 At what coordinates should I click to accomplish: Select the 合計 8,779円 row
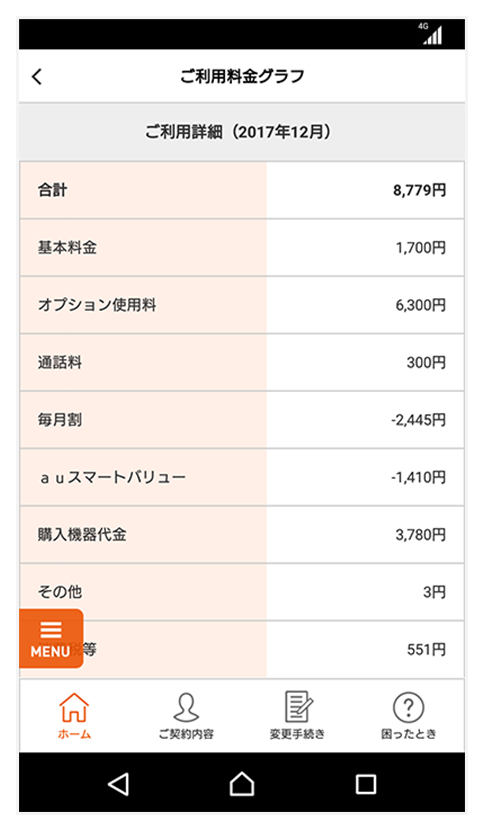pos(242,190)
